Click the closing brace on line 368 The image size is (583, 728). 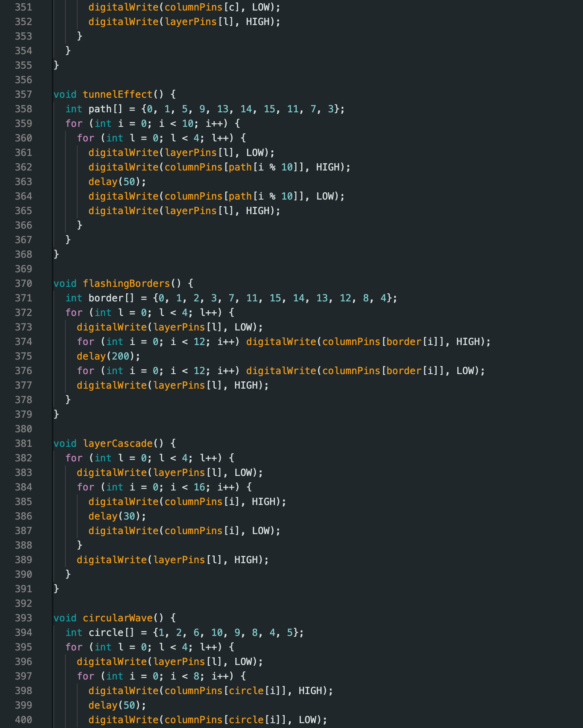coord(56,255)
